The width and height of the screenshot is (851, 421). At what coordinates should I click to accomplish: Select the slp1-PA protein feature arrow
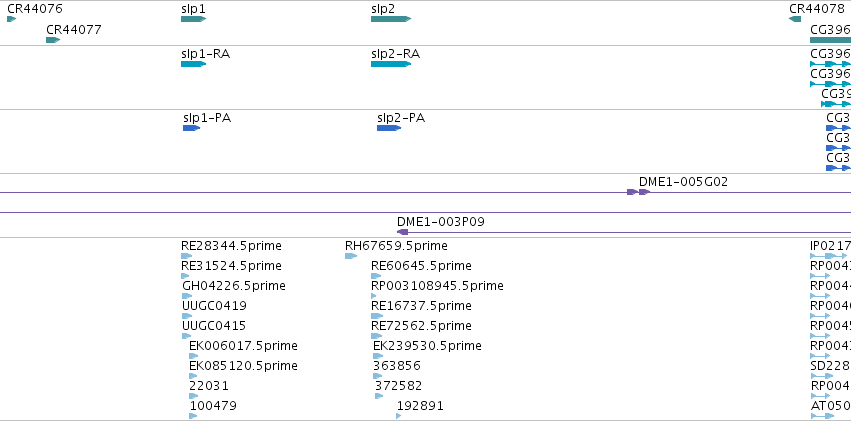click(x=192, y=128)
